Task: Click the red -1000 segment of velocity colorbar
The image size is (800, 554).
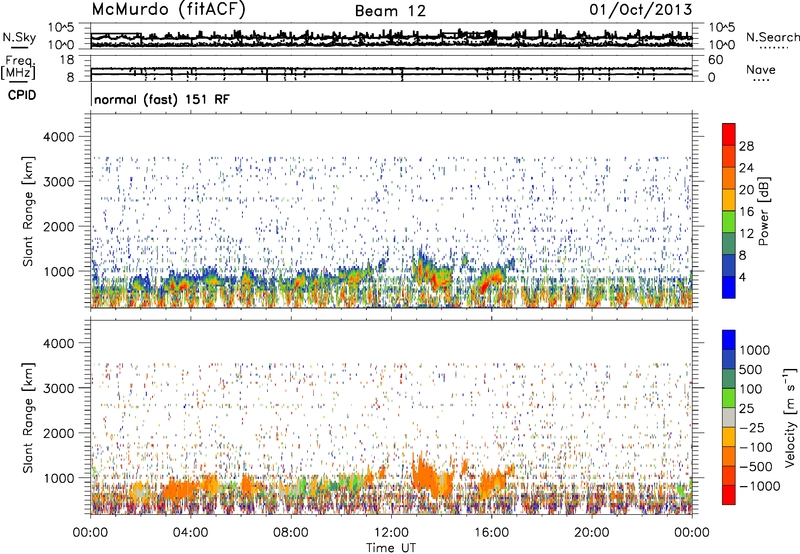Action: tap(729, 495)
